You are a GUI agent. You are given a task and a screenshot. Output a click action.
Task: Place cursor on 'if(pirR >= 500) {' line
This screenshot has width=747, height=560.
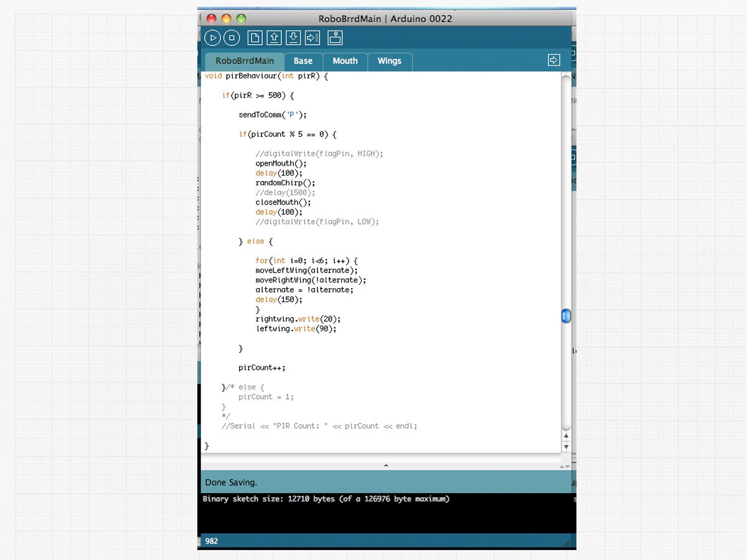pyautogui.click(x=258, y=95)
